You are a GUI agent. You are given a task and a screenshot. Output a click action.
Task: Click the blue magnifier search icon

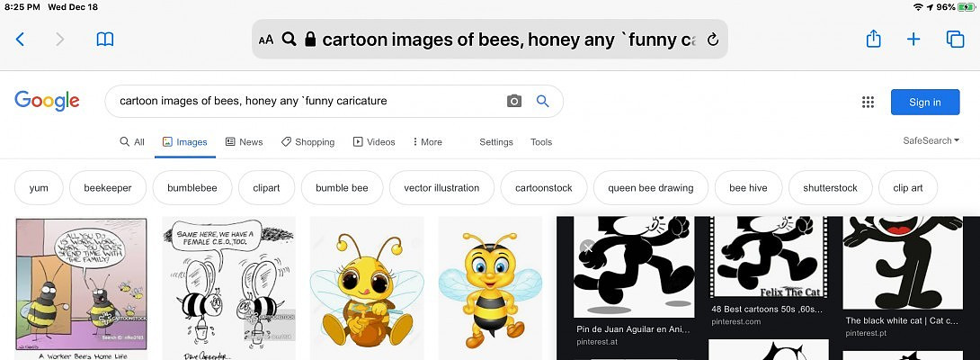tap(543, 102)
